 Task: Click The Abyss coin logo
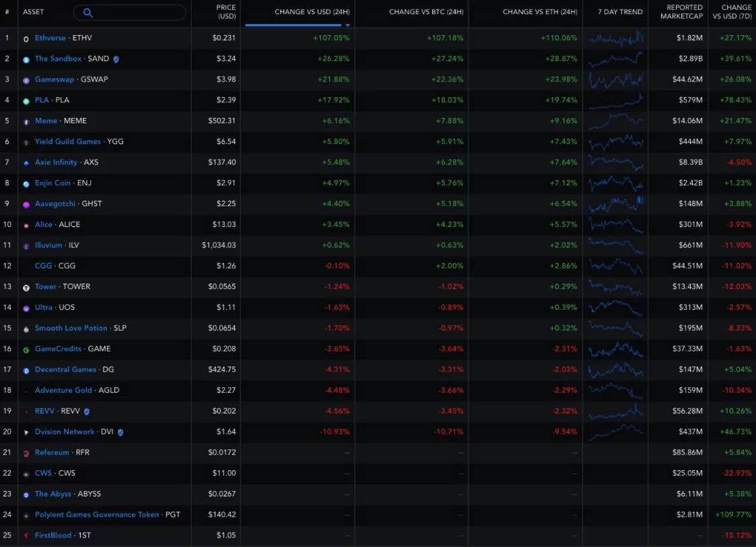pos(26,495)
